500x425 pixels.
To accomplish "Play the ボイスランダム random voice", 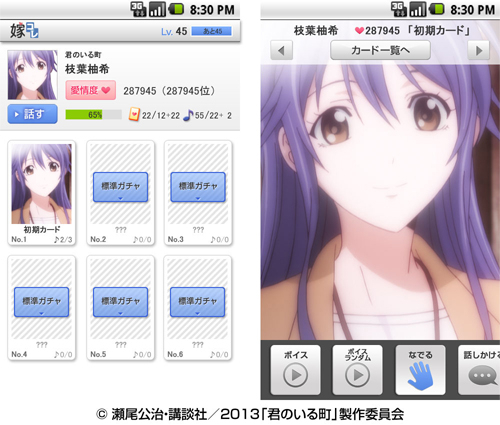I will click(x=357, y=370).
